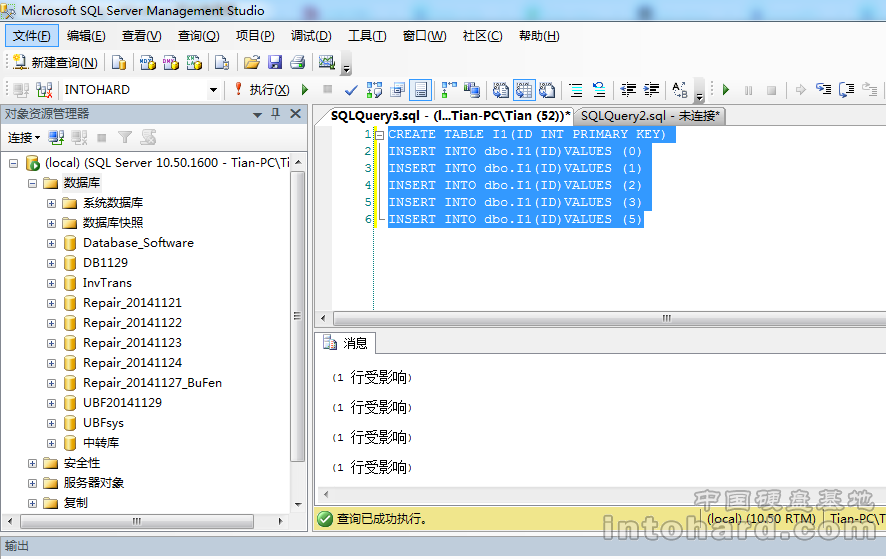Select Results to Grid option
Viewport: 886px width, 559px height.
pyautogui.click(x=524, y=90)
